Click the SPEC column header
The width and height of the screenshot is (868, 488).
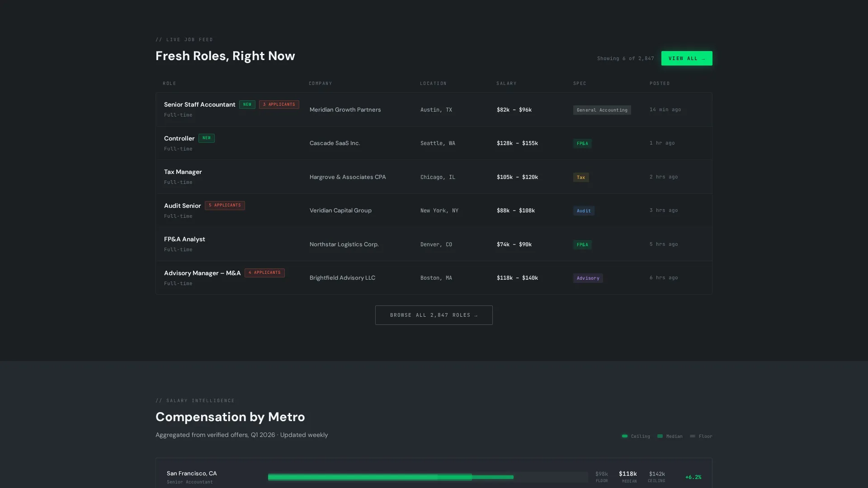pyautogui.click(x=580, y=83)
